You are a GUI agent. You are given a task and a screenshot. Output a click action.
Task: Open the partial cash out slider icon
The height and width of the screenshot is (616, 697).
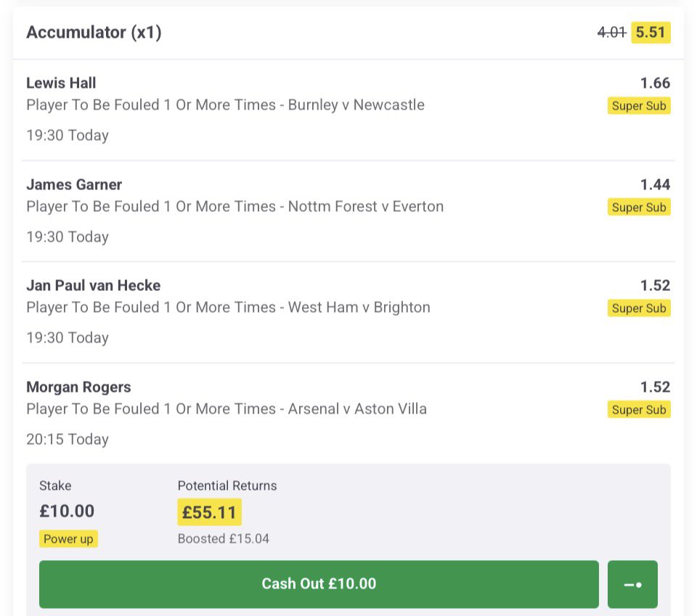click(632, 584)
